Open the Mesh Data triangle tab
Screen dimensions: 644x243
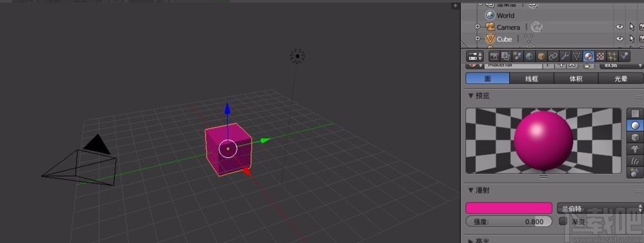[577, 56]
